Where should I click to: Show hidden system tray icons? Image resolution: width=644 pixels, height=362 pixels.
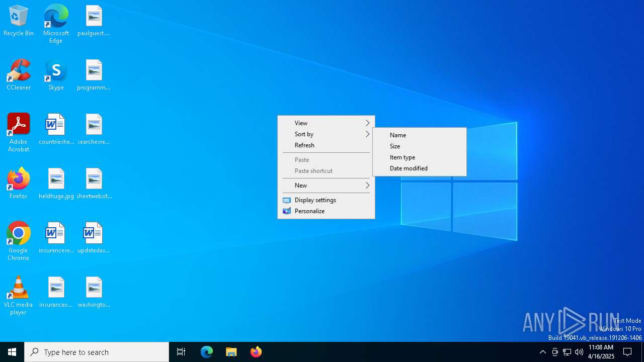[542, 352]
